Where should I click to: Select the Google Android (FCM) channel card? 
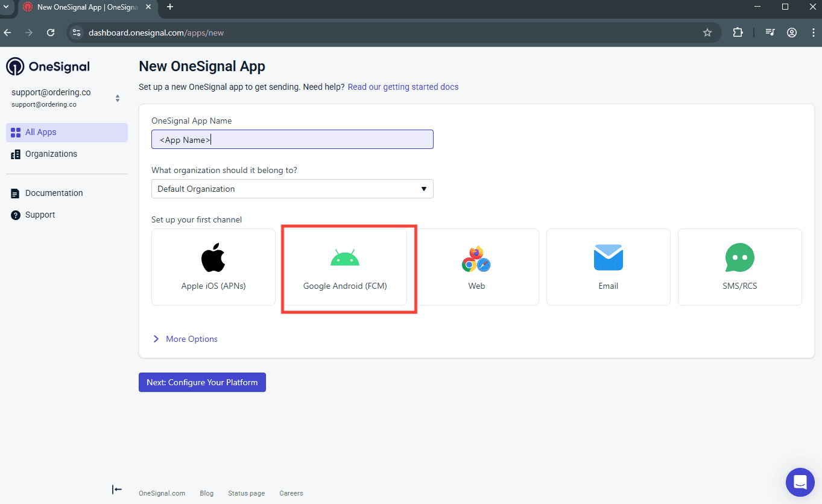pyautogui.click(x=345, y=267)
